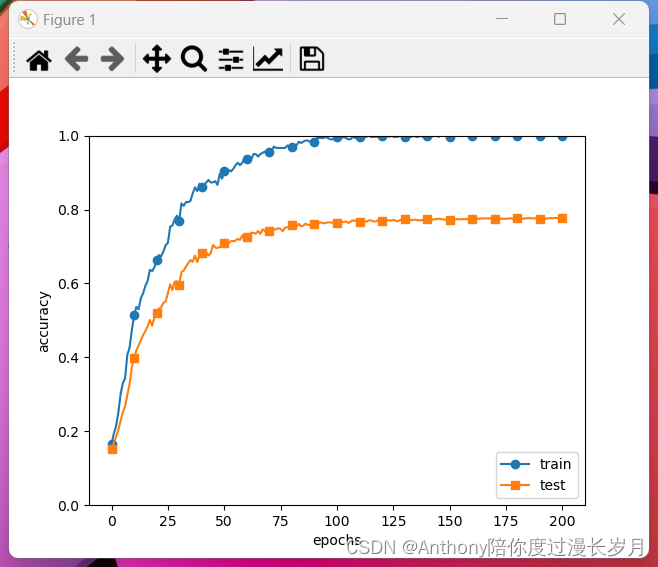The image size is (658, 567).
Task: Click the x-axis tick label 100
Action: coord(337,521)
